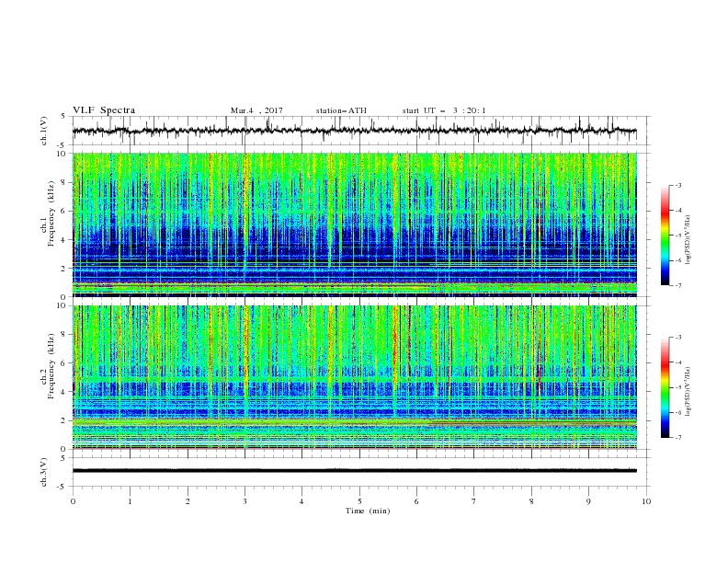Click the ch.2 spectrogram panel
The width and height of the screenshot is (728, 563).
coord(354,377)
